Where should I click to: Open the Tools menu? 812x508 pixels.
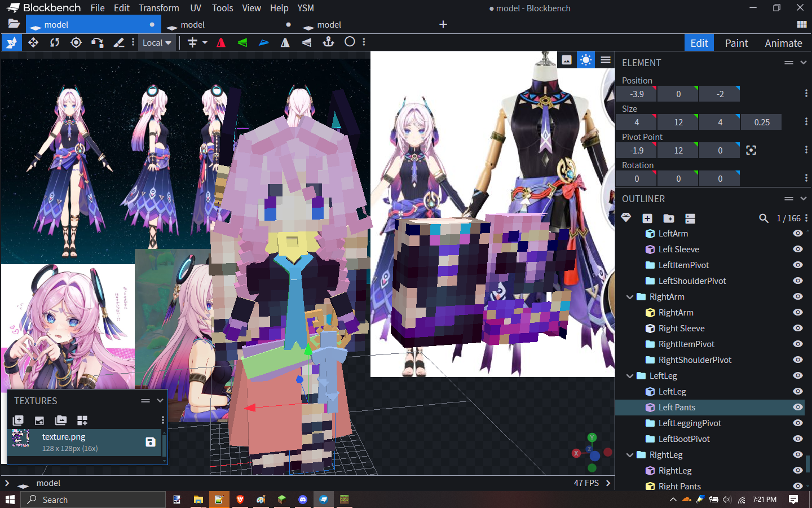tap(223, 8)
